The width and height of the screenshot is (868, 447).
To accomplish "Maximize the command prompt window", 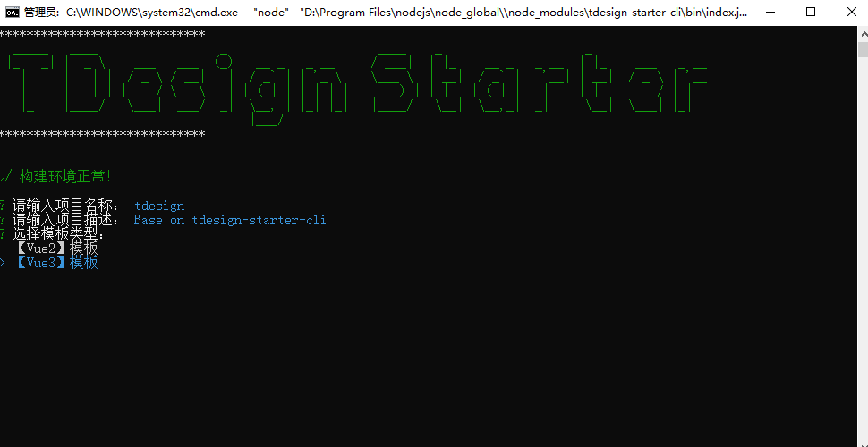I will (811, 12).
